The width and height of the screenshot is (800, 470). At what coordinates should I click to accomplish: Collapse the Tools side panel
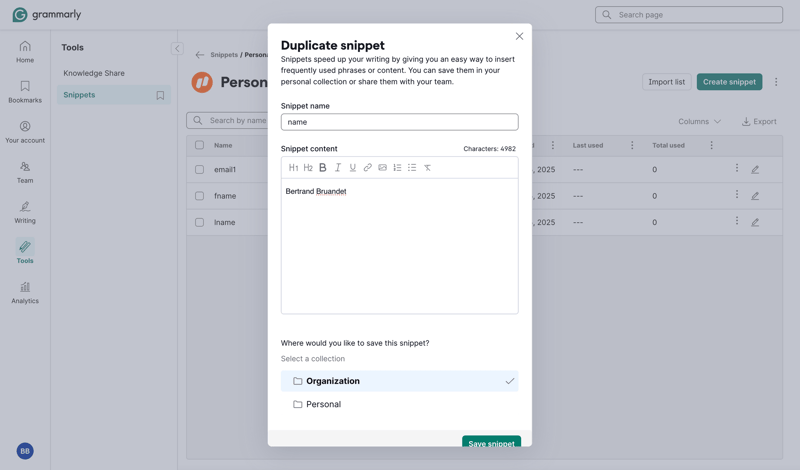pyautogui.click(x=177, y=48)
